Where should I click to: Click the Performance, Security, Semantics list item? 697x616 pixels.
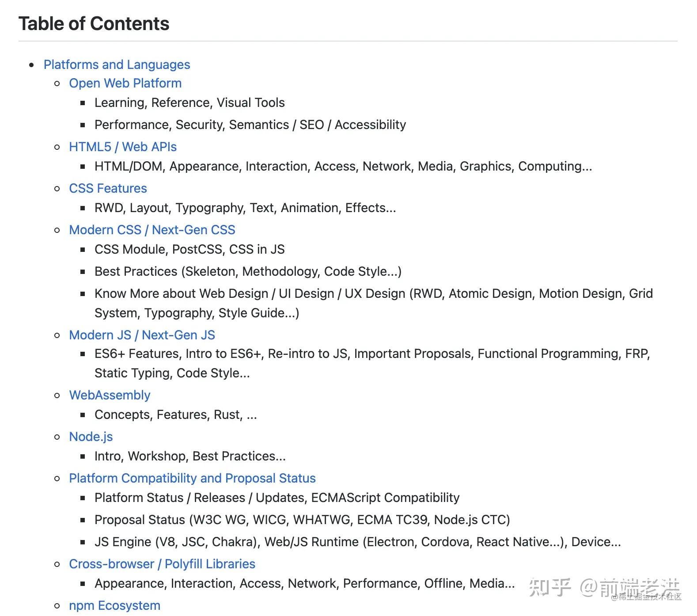point(250,125)
